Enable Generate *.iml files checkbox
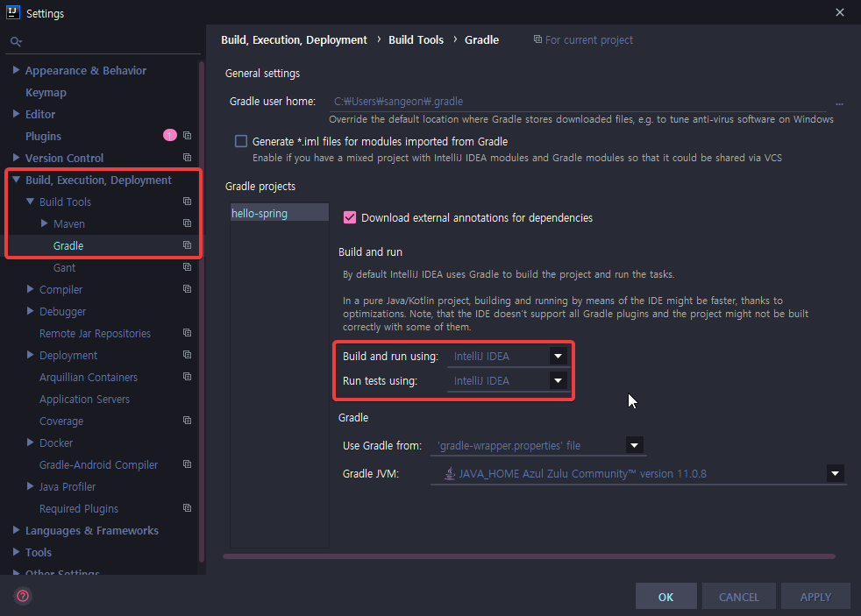Screen dimensions: 861x616 pos(241,142)
